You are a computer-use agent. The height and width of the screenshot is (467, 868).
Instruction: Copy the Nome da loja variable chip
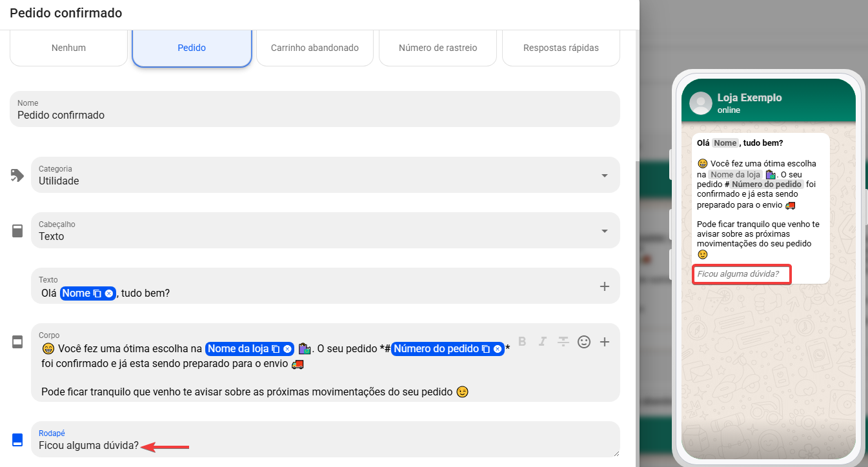276,349
